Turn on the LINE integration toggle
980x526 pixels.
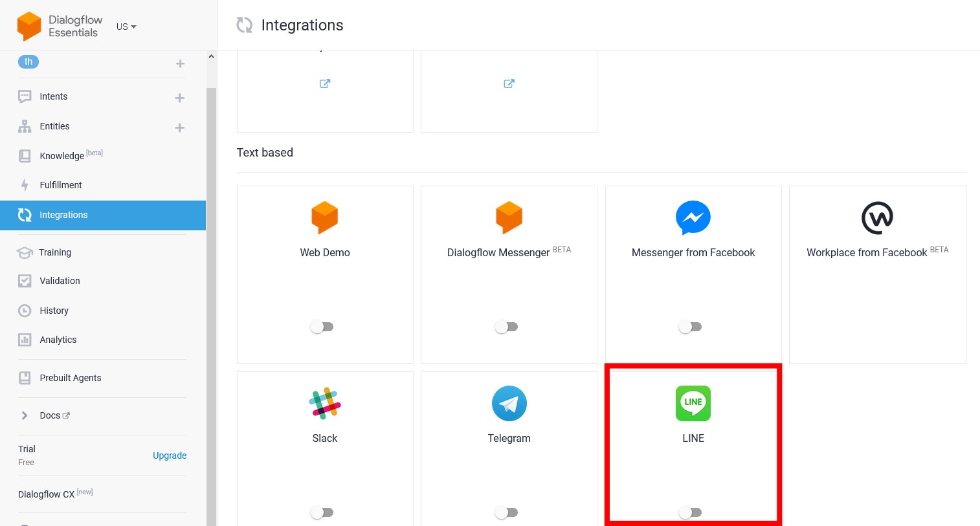(690, 512)
